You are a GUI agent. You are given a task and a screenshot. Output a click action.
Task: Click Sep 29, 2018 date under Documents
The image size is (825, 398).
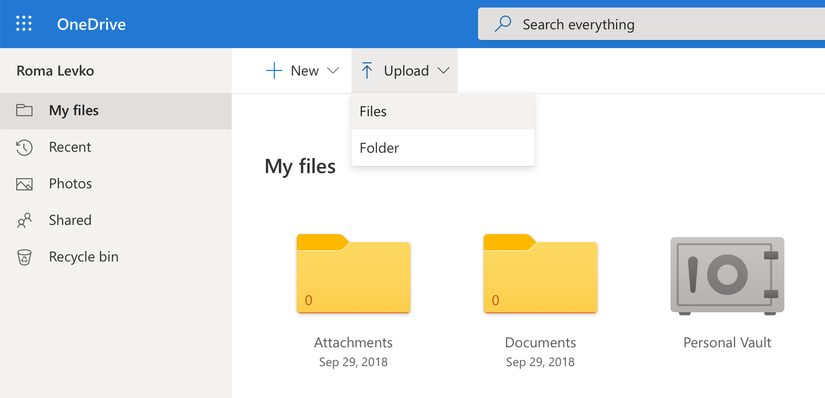pyautogui.click(x=540, y=362)
